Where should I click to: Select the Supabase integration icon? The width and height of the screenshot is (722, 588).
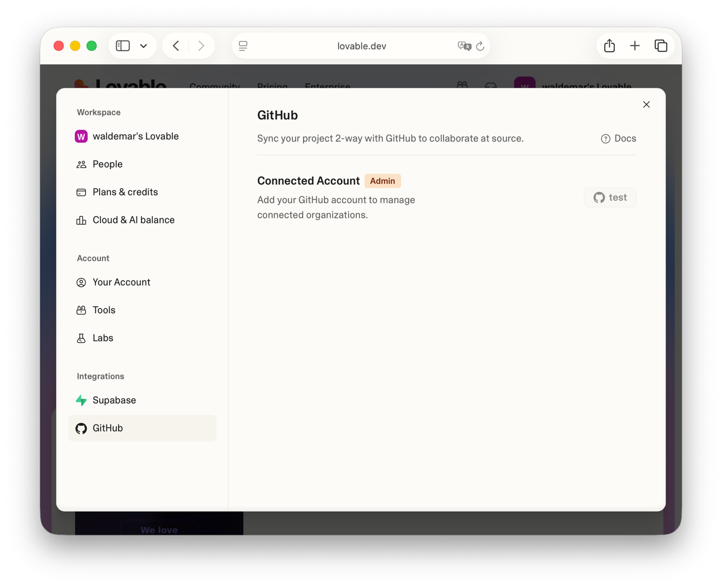tap(81, 400)
